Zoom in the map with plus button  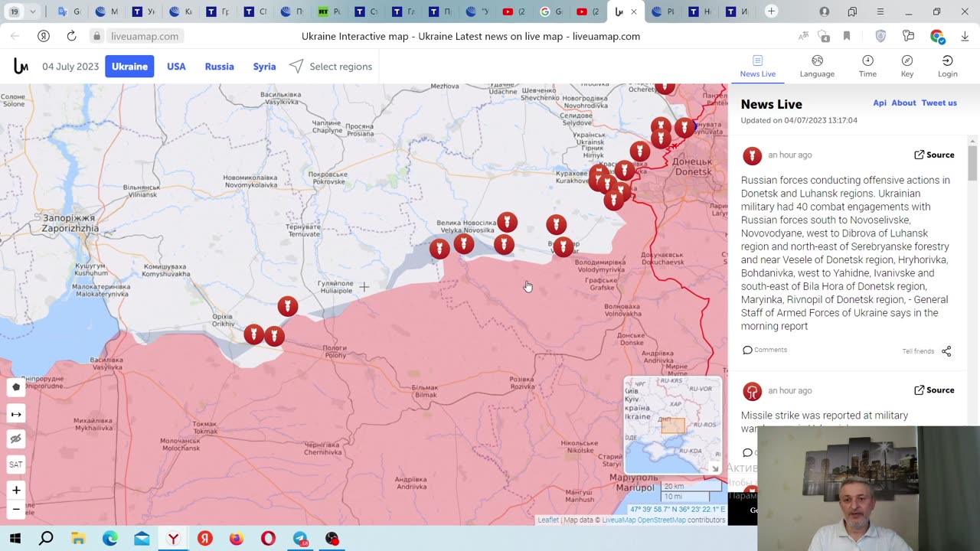[x=16, y=490]
